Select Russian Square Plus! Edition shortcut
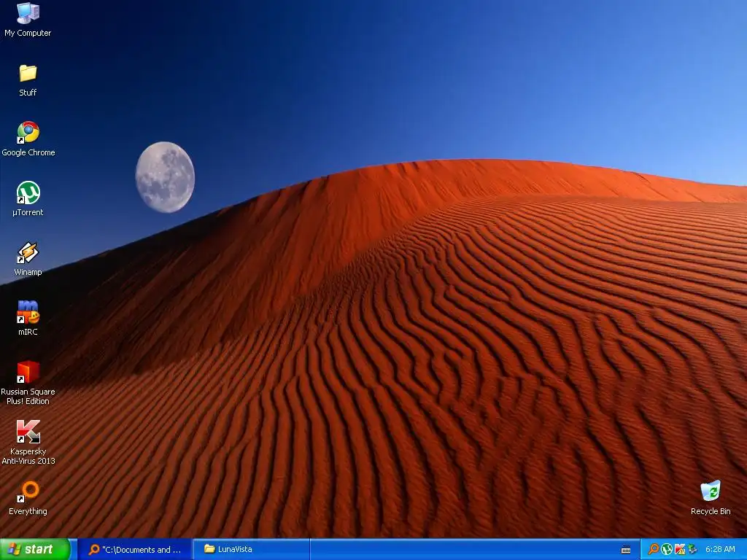The image size is (747, 560). pos(28,383)
